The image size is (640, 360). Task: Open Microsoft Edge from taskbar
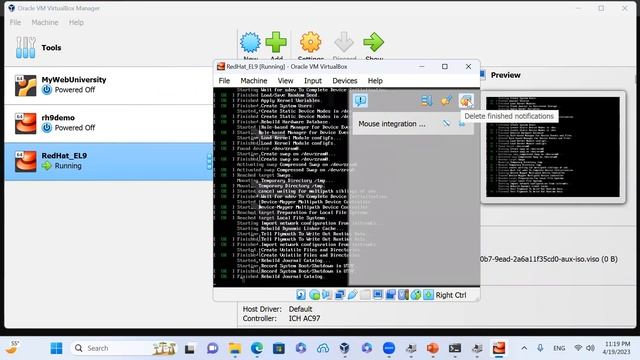pyautogui.click(x=257, y=348)
